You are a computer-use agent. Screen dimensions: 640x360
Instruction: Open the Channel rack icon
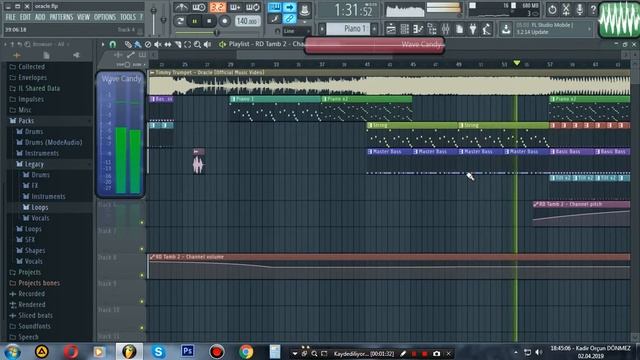404,29
